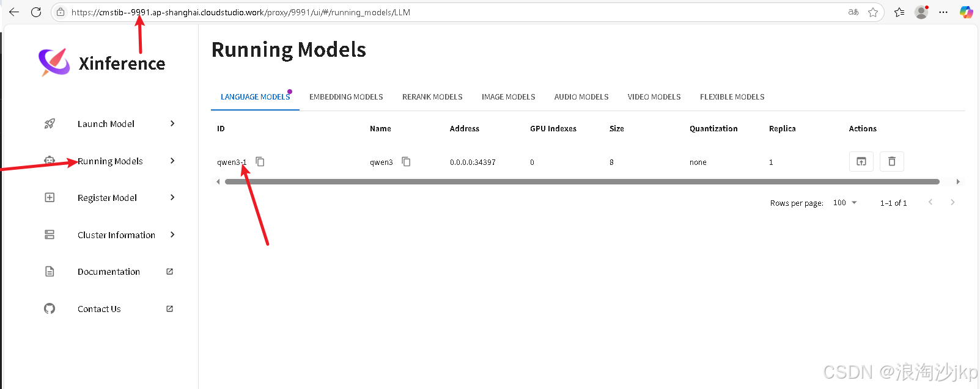
Task: Click the table scroll-left arrow
Action: (218, 181)
